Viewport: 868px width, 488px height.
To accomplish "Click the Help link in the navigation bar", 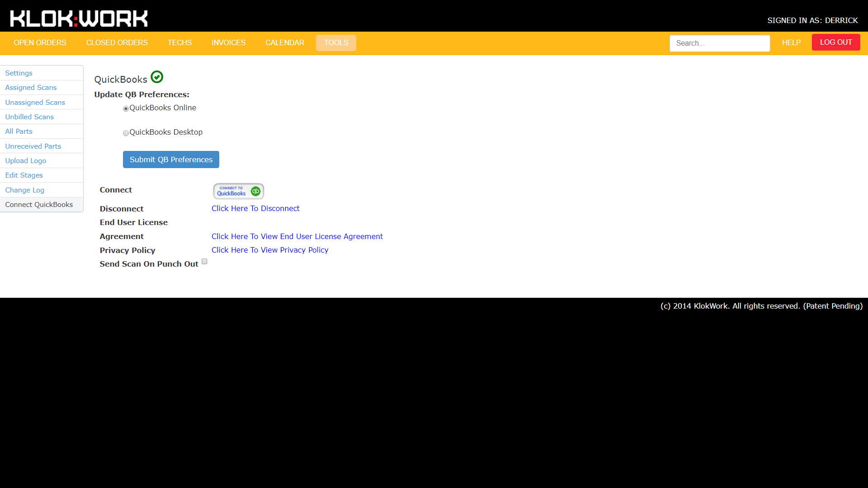I will pos(791,42).
